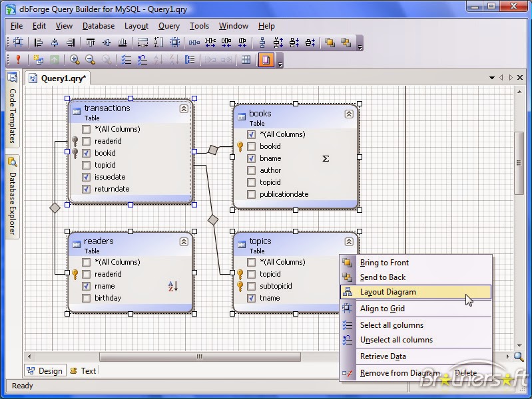
Task: Click the Select all columns toolbar icon
Action: click(127, 60)
